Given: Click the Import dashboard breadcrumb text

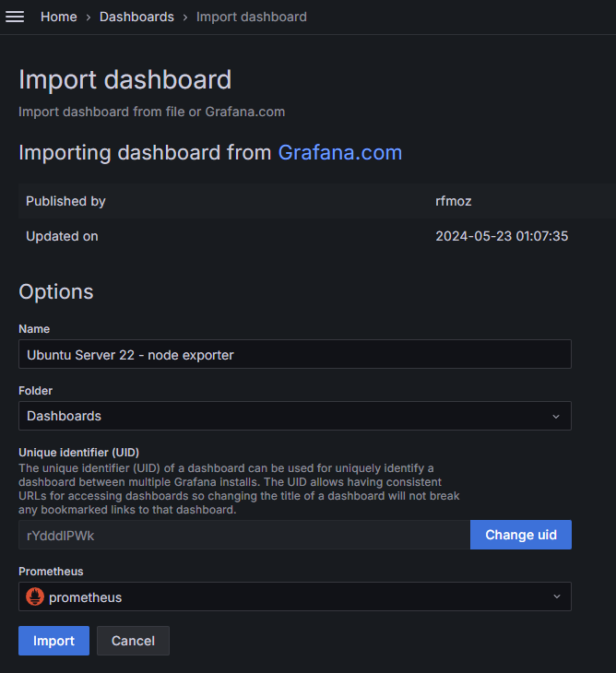Looking at the screenshot, I should pos(252,17).
